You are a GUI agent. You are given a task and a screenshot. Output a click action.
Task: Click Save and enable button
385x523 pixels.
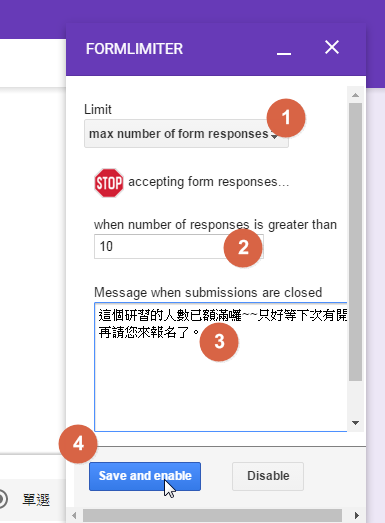tap(145, 476)
